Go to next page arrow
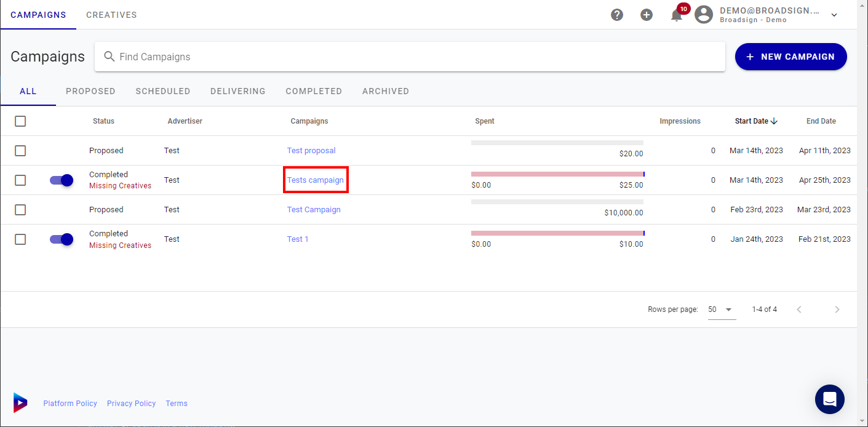Screen dimensions: 868x427 click(837, 309)
